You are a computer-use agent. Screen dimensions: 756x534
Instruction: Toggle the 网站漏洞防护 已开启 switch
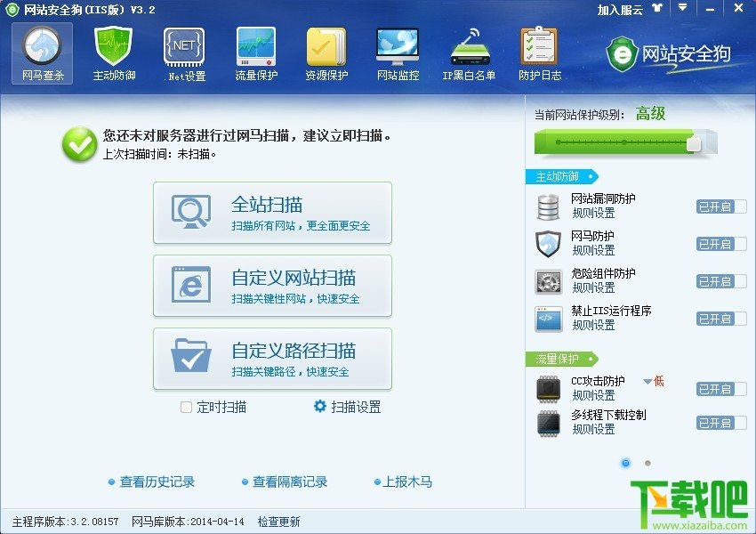[721, 207]
